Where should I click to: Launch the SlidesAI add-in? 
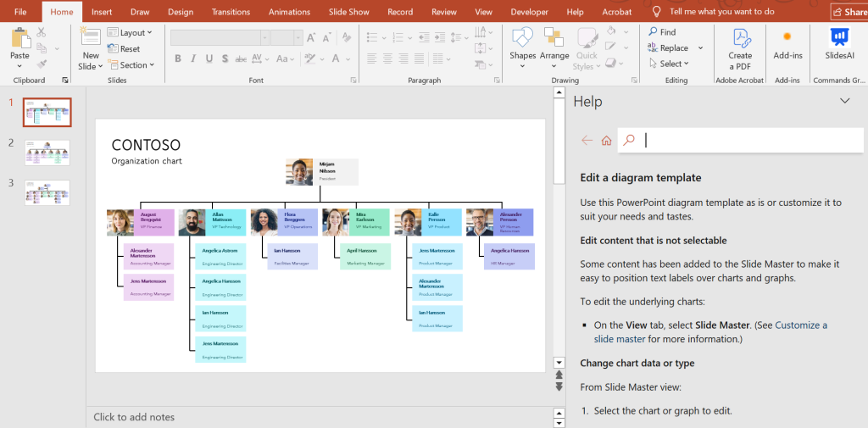pyautogui.click(x=838, y=40)
